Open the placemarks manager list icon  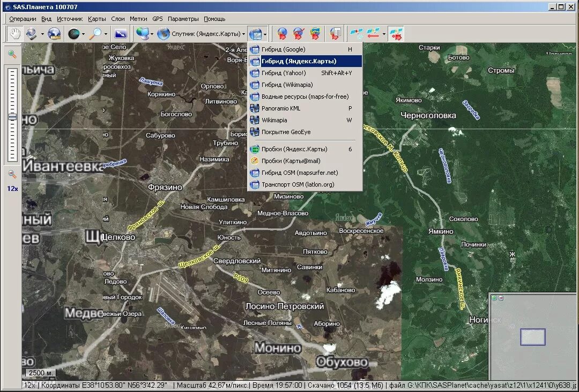coord(335,34)
